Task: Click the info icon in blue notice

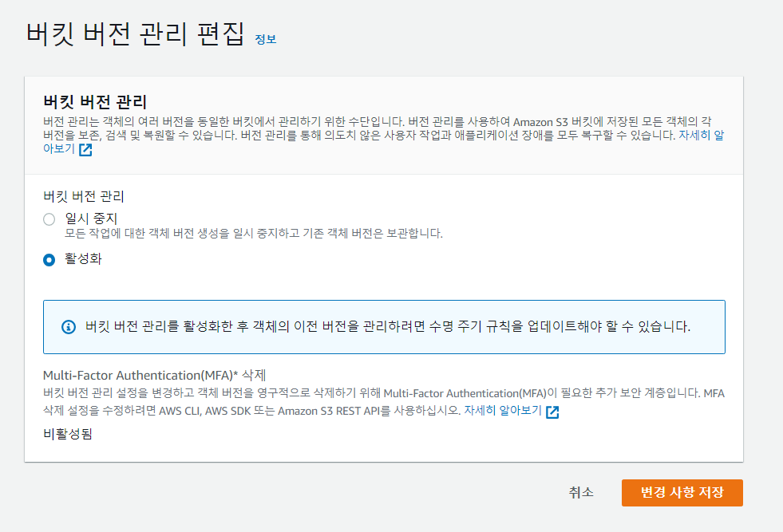Action: click(69, 327)
